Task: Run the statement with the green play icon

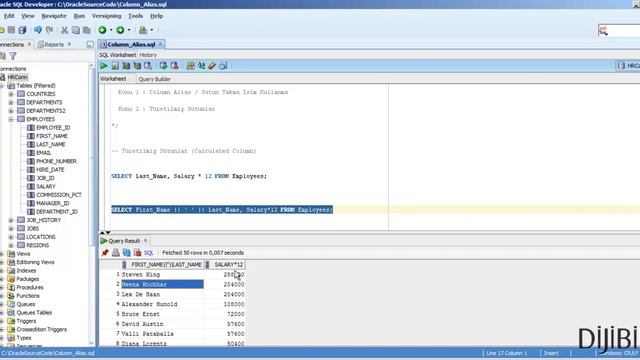Action: coord(104,66)
